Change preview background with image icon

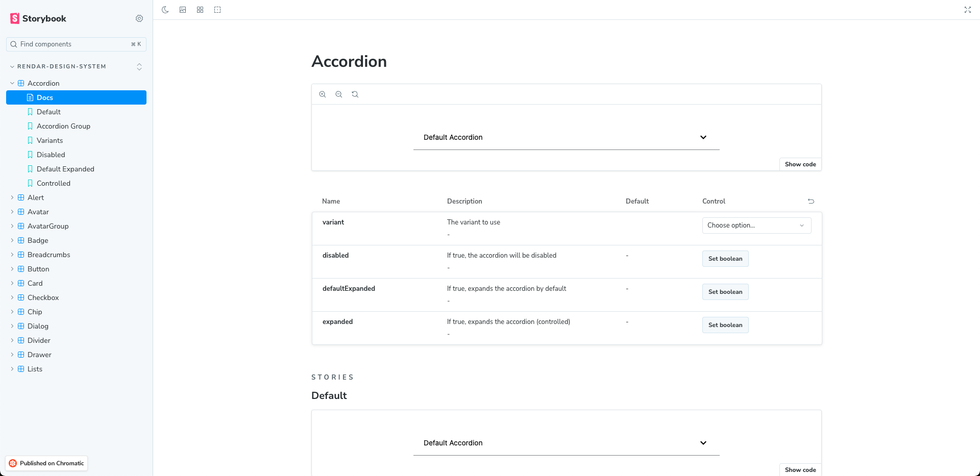click(183, 10)
